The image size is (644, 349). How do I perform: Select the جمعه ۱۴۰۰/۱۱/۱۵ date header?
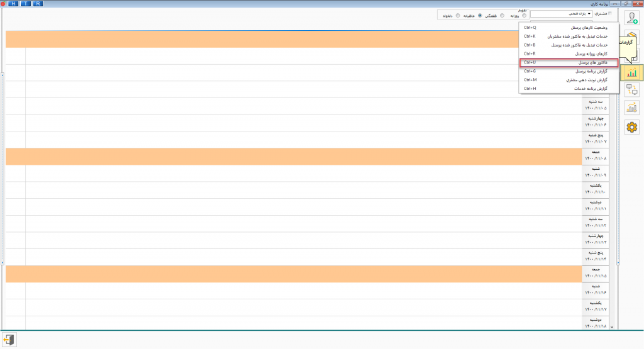click(x=596, y=273)
